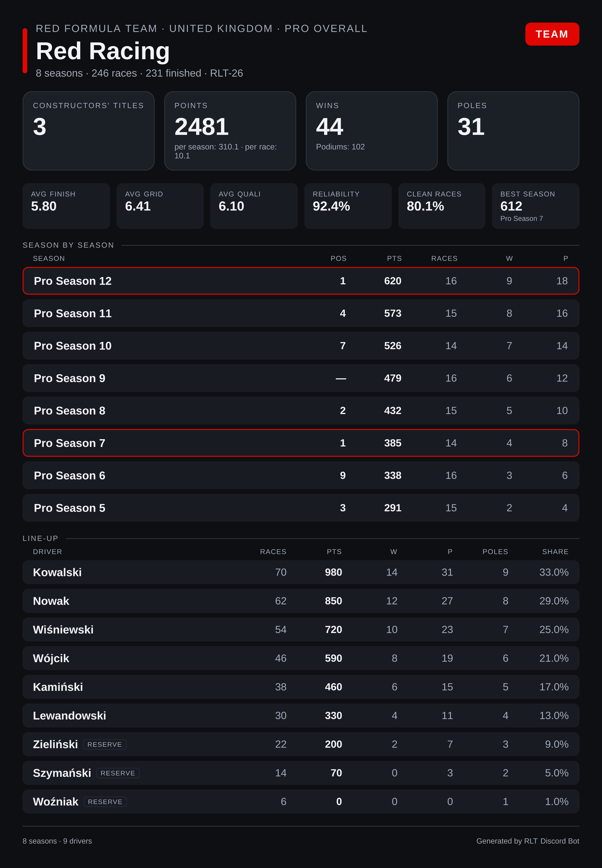602x868 pixels.
Task: Click the red TEAM badge
Action: (x=552, y=34)
